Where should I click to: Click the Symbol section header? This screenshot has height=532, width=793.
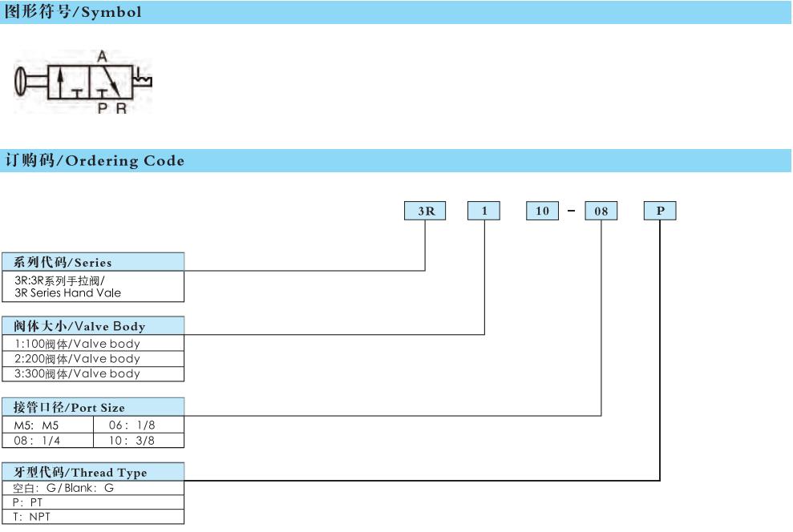pyautogui.click(x=72, y=12)
